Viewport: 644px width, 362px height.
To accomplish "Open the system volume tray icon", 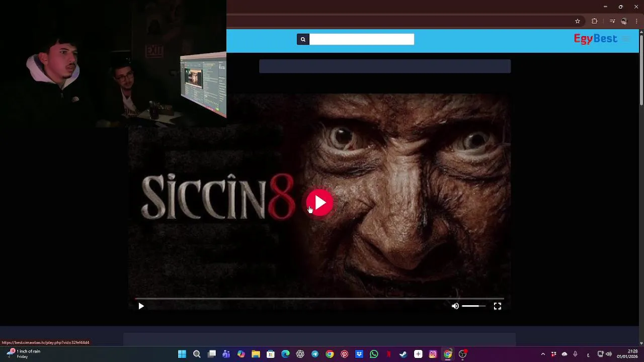I will [x=609, y=354].
